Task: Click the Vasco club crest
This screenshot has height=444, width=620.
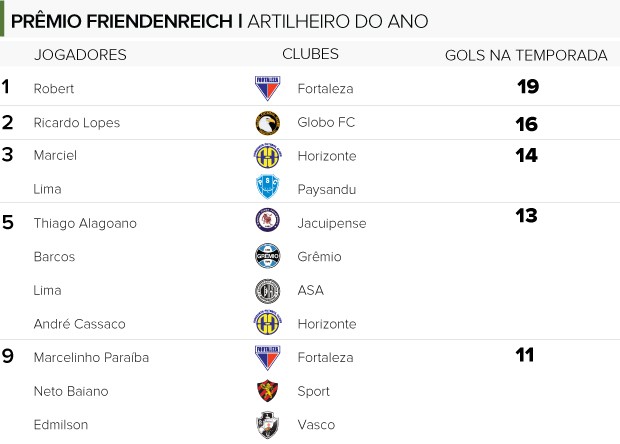Action: [267, 424]
